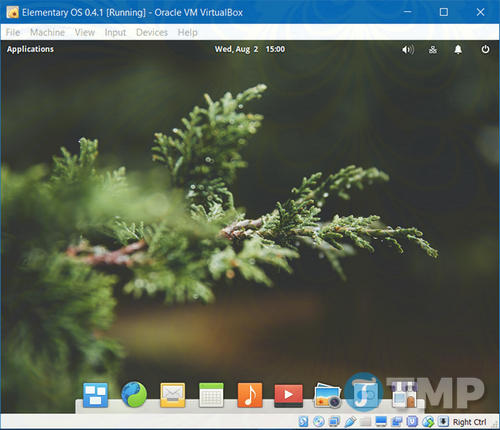Open the Photos app in dock
Screen dimensions: 500x430
(327, 396)
